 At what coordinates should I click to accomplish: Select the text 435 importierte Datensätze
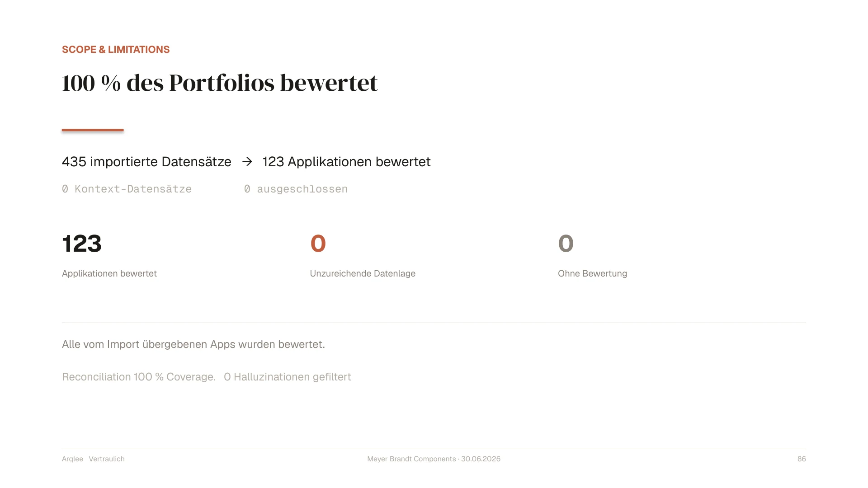146,162
